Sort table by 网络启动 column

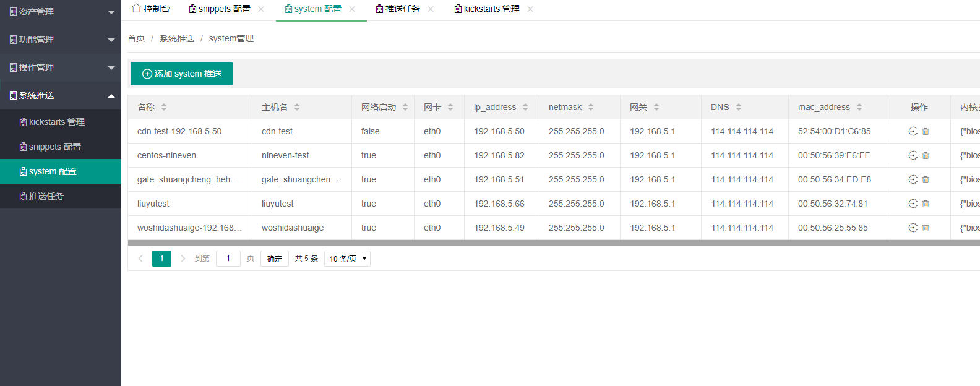coord(405,107)
